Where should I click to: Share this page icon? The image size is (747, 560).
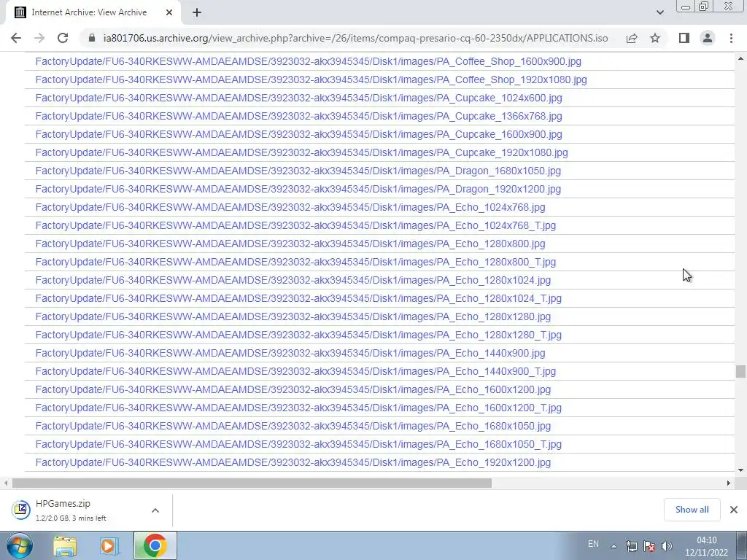632,38
